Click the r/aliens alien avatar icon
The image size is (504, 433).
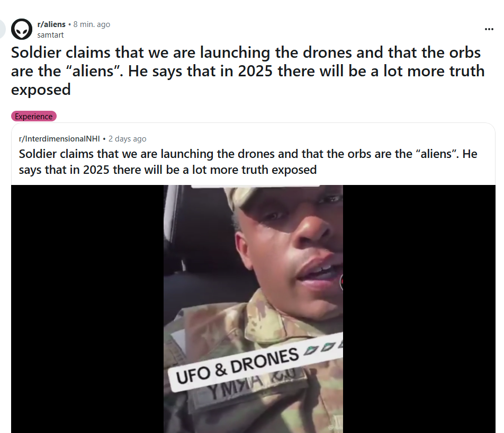[x=22, y=29]
